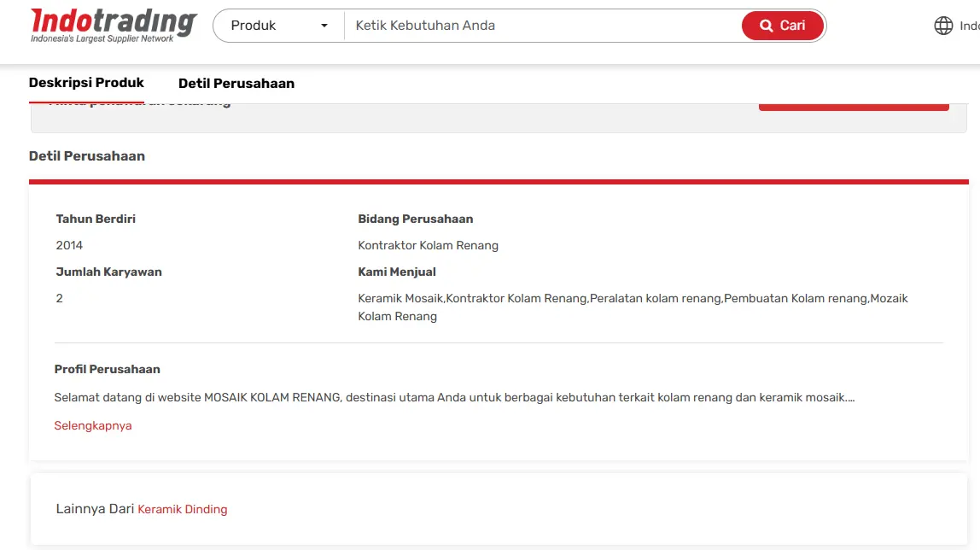This screenshot has height=550, width=980.
Task: Click the Detil Perusahaan section heading
Action: tap(87, 156)
